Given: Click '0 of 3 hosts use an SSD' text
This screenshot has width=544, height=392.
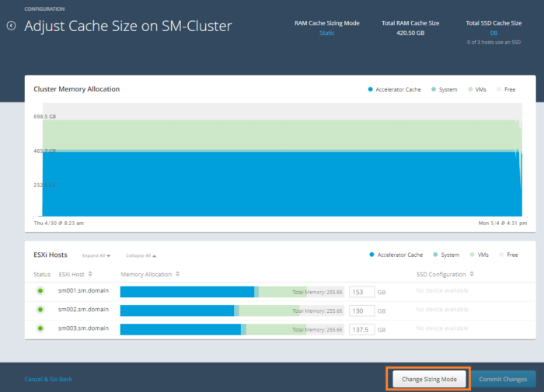Looking at the screenshot, I should pos(493,42).
